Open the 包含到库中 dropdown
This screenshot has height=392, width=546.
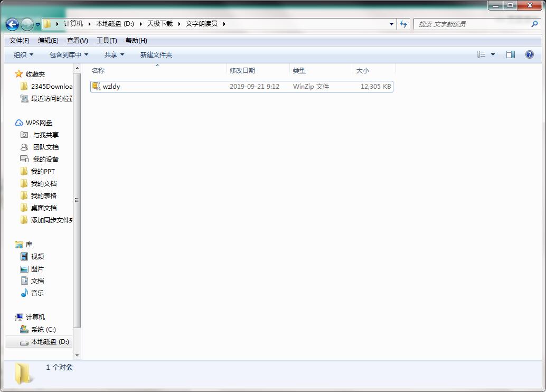click(x=69, y=55)
